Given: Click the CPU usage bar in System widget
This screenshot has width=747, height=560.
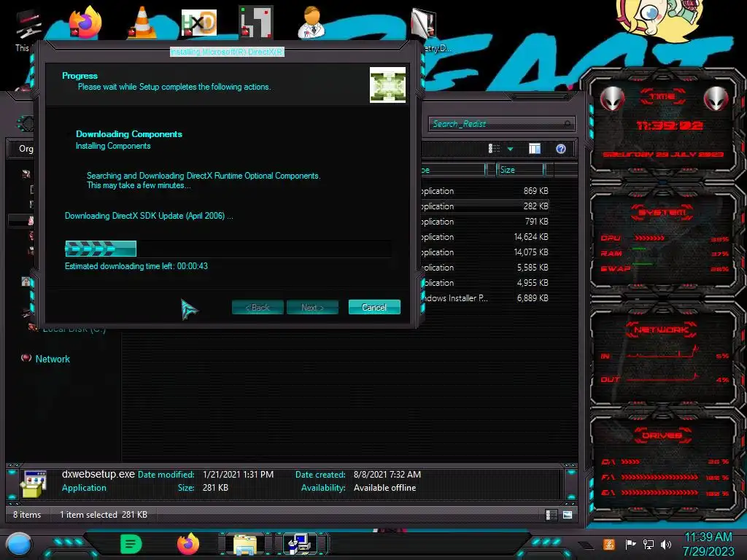Looking at the screenshot, I should pos(650,238).
